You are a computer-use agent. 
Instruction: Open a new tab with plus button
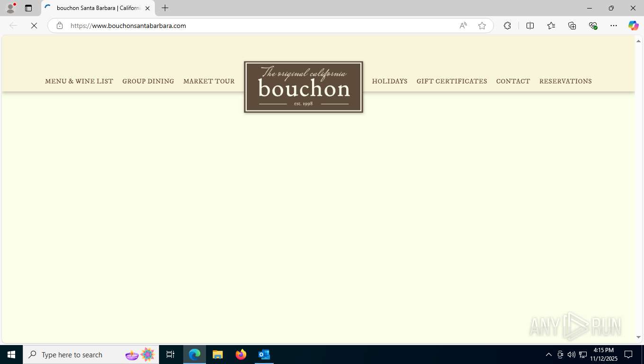(165, 8)
